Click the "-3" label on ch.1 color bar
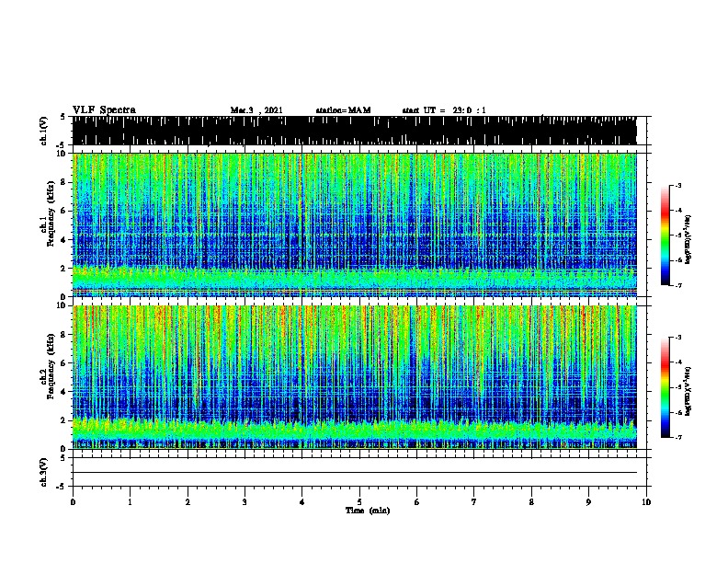The image size is (728, 563). tap(677, 185)
